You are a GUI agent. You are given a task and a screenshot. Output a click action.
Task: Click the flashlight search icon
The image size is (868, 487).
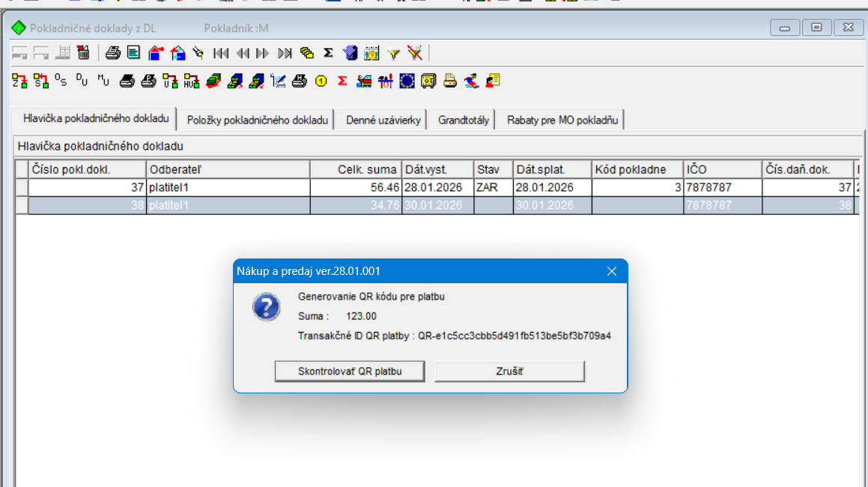[x=198, y=53]
